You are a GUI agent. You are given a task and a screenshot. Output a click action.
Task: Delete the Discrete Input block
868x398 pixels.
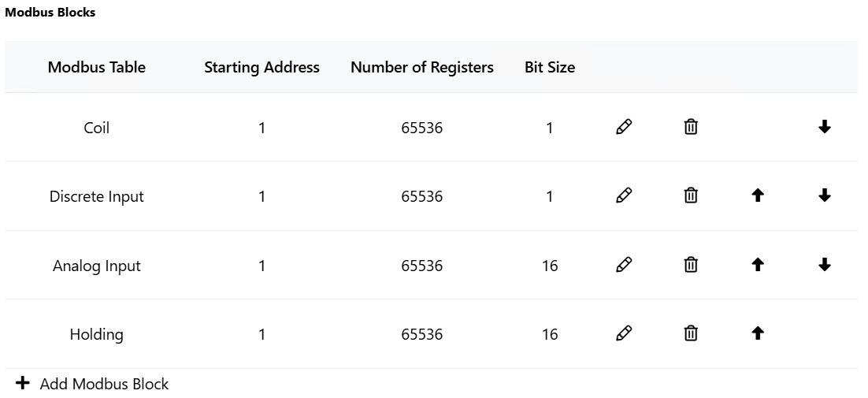click(x=691, y=195)
